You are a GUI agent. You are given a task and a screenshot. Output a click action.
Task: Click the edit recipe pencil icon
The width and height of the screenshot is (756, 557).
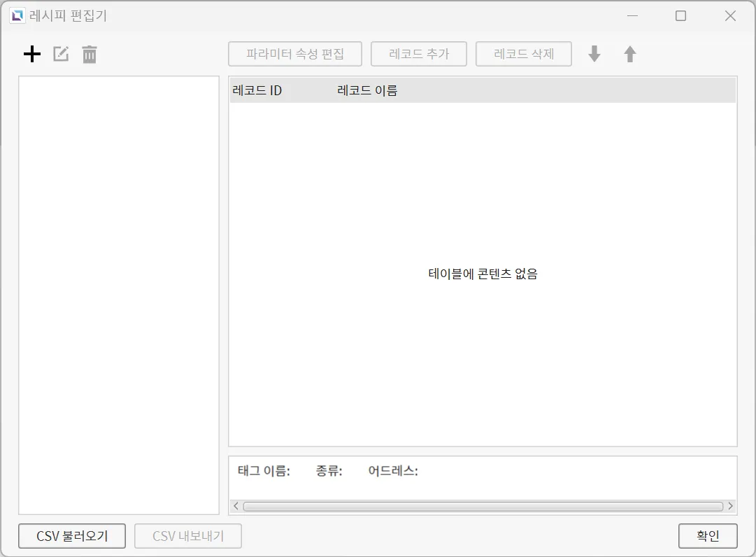62,54
